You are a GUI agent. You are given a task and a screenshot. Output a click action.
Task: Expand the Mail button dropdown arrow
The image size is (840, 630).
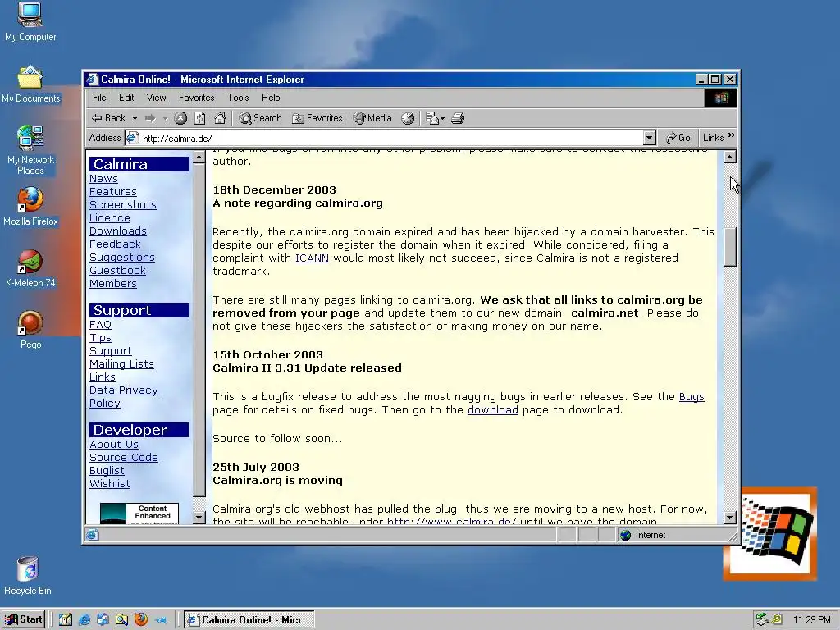[442, 118]
